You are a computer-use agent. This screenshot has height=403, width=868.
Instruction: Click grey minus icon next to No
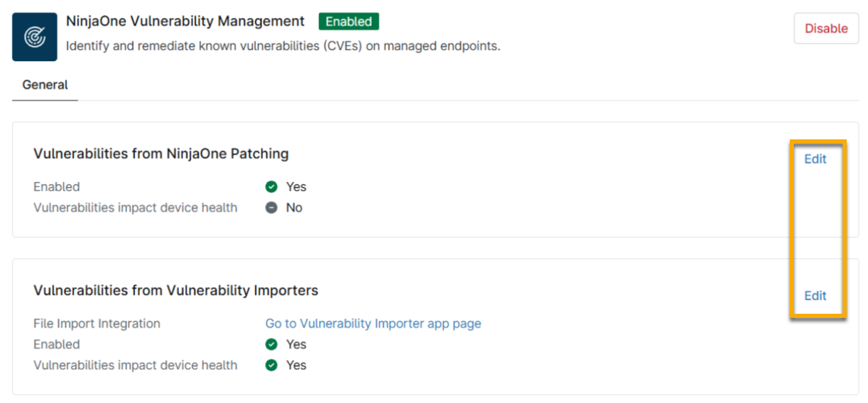click(x=272, y=208)
